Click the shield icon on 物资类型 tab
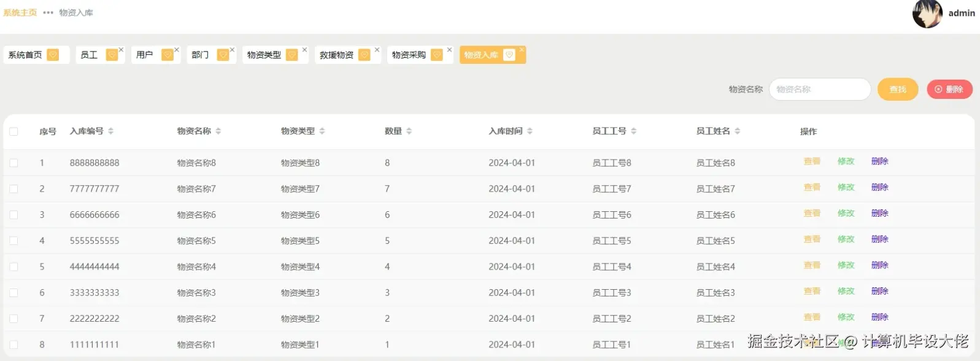Image resolution: width=980 pixels, height=361 pixels. (291, 55)
